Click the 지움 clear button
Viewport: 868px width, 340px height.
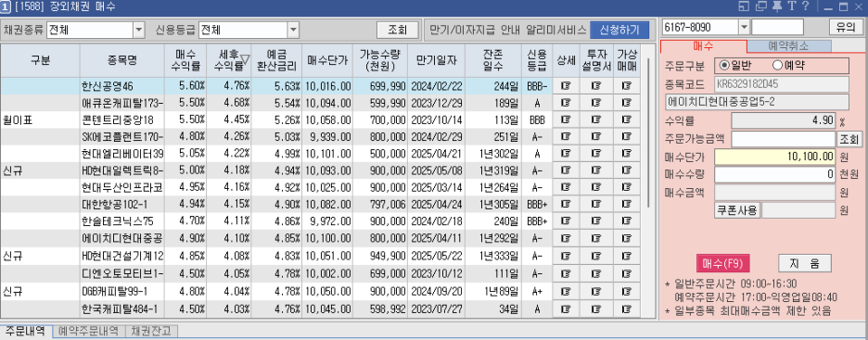805,263
